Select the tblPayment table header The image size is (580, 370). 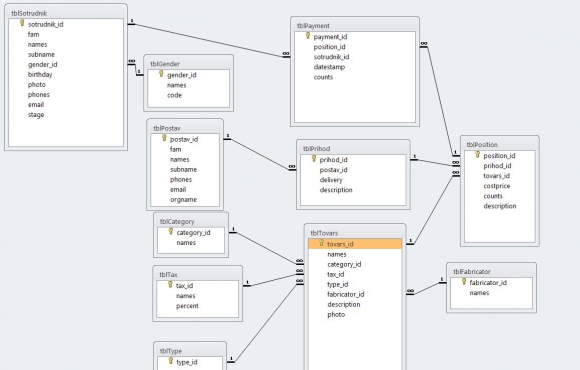355,26
